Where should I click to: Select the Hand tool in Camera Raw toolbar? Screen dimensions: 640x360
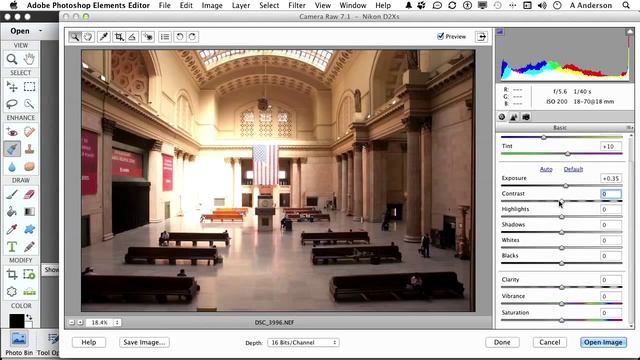[x=88, y=37]
